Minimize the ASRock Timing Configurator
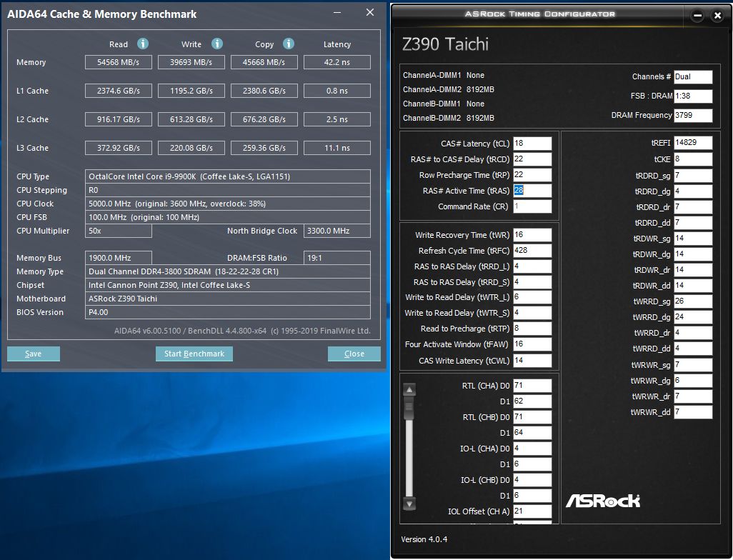This screenshot has height=560, width=733. pyautogui.click(x=697, y=16)
